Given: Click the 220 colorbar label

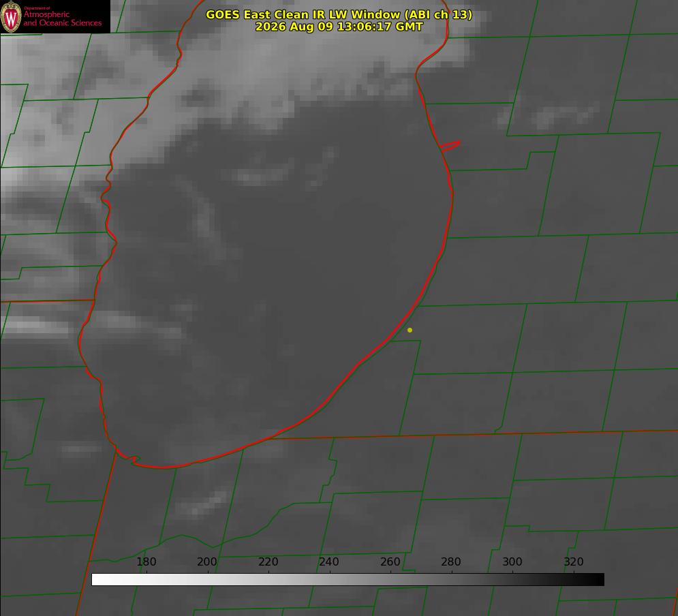Looking at the screenshot, I should click(268, 561).
